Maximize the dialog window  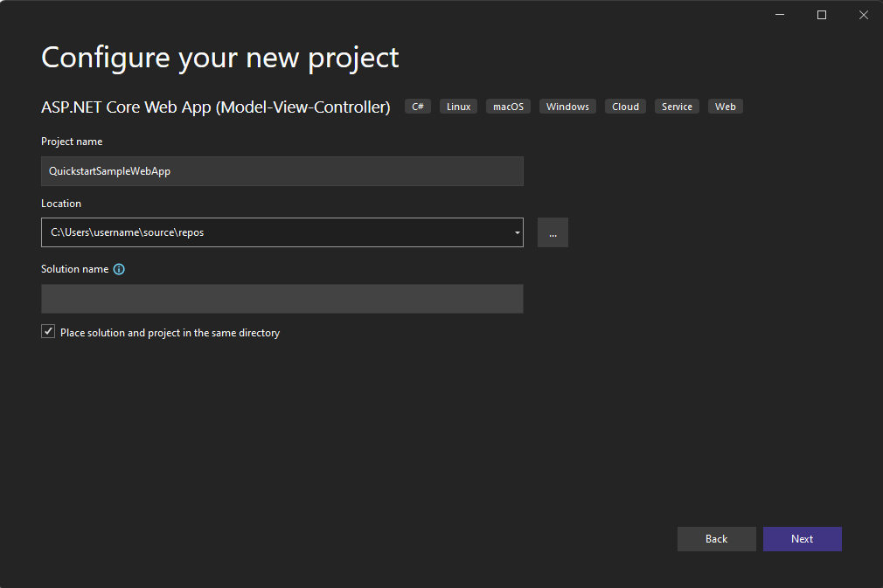pos(821,14)
